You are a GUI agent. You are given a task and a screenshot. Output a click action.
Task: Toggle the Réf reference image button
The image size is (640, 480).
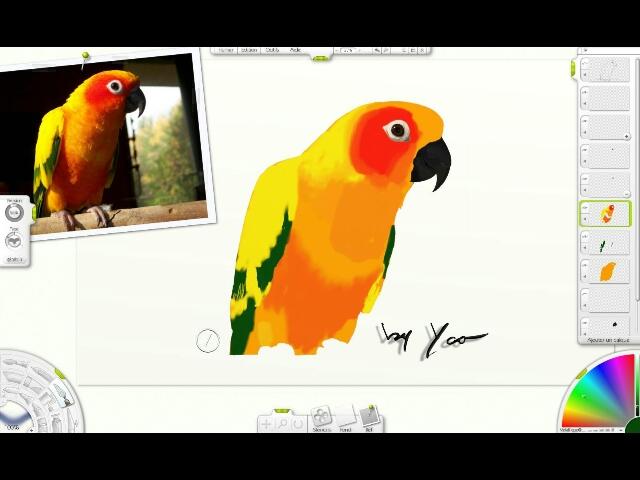coord(369,419)
